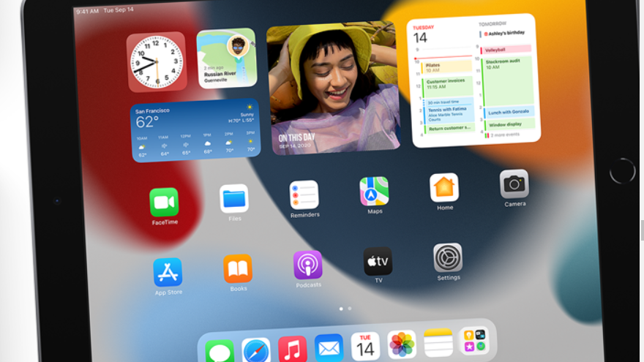The image size is (644, 362).
Task: Open Mail from the dock
Action: tap(329, 347)
